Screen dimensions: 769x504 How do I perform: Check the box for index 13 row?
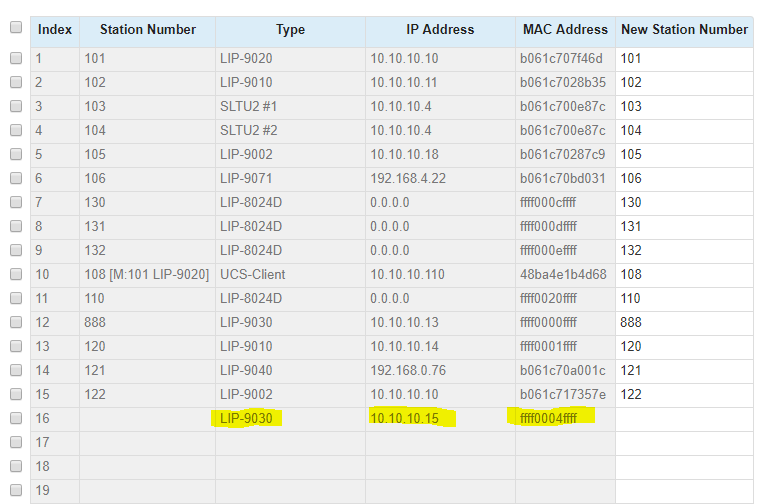tap(16, 346)
